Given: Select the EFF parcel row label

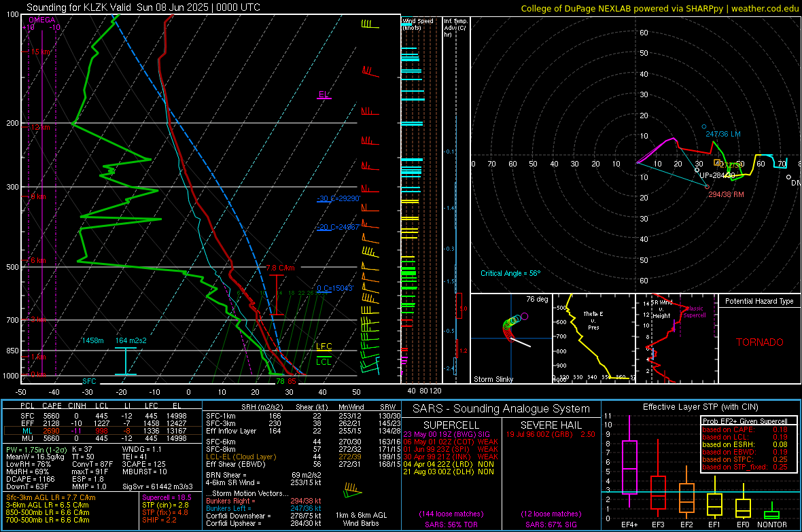Looking at the screenshot, I should click(27, 423).
